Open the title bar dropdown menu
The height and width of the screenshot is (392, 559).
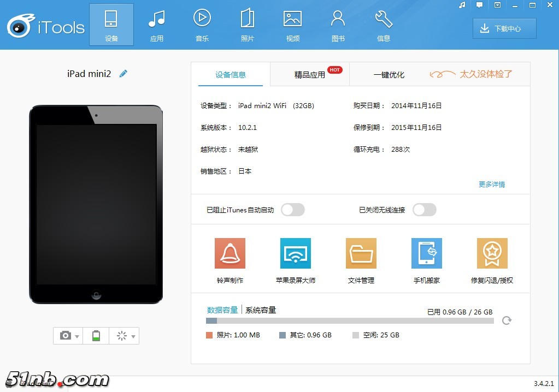[497, 5]
